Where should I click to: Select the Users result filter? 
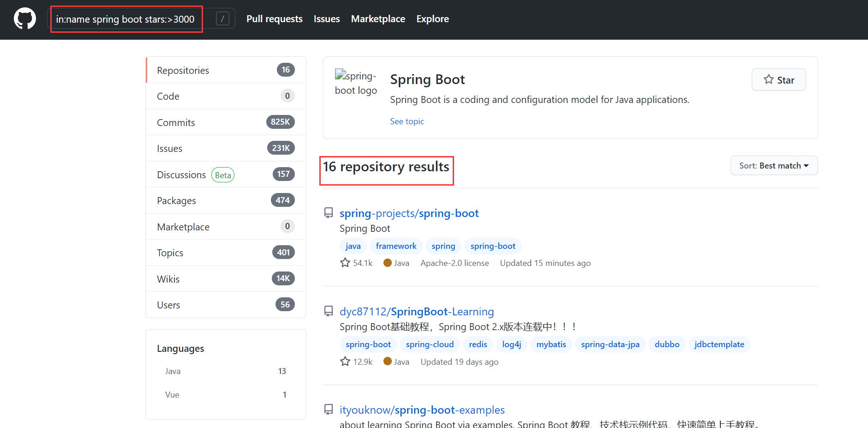coord(226,305)
